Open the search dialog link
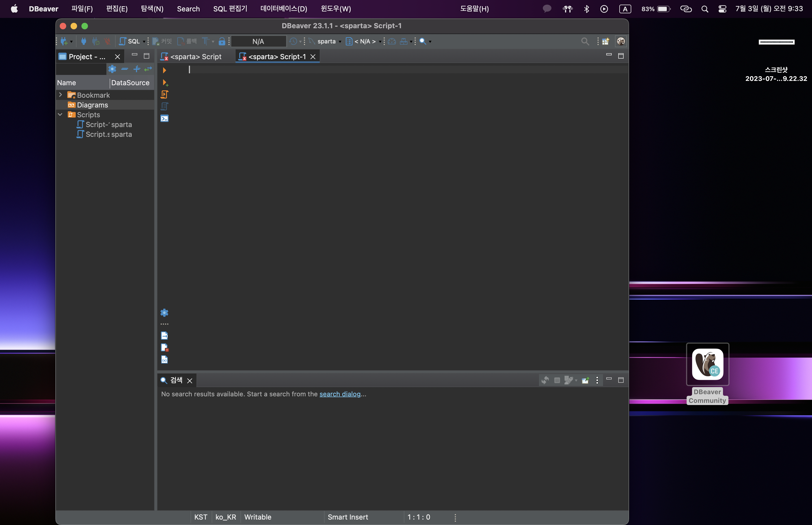This screenshot has width=812, height=525. pyautogui.click(x=340, y=394)
